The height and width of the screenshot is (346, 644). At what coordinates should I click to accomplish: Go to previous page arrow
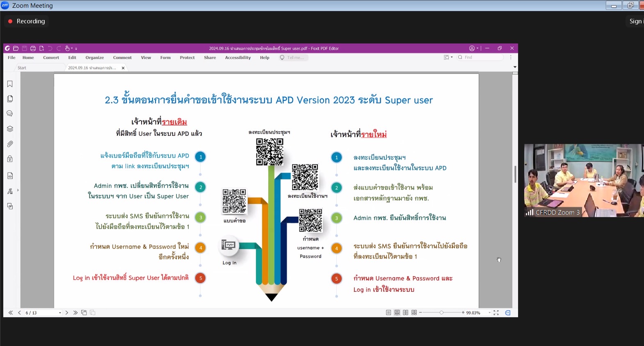click(19, 313)
